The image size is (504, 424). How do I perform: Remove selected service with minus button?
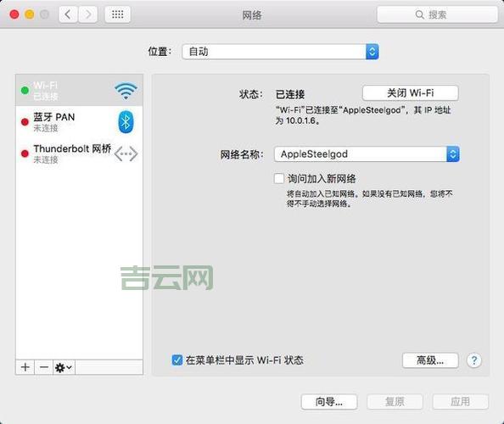44,367
